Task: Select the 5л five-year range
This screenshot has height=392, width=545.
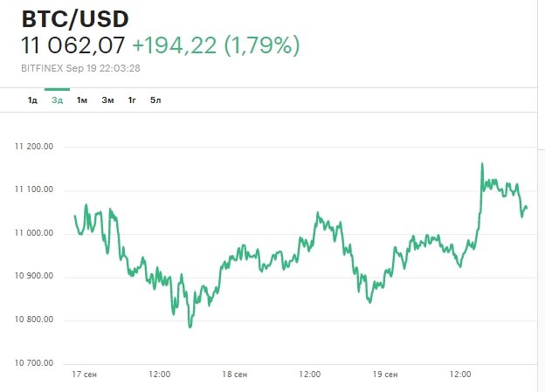Action: [155, 100]
